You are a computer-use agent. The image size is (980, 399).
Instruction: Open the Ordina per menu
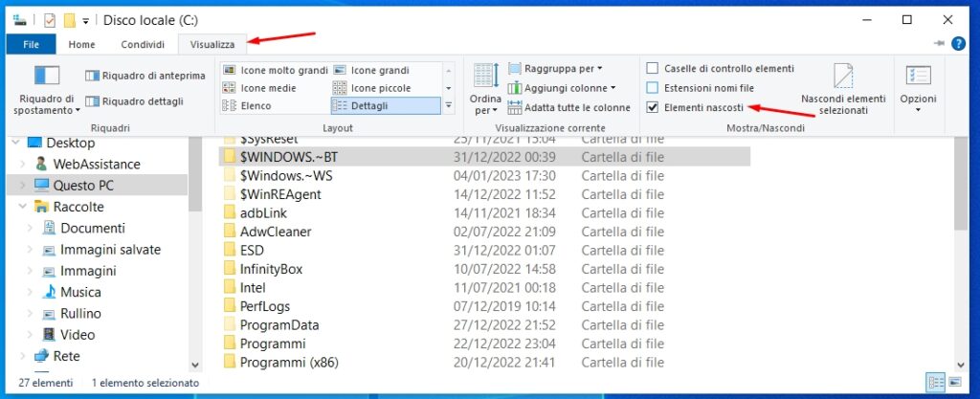click(485, 89)
